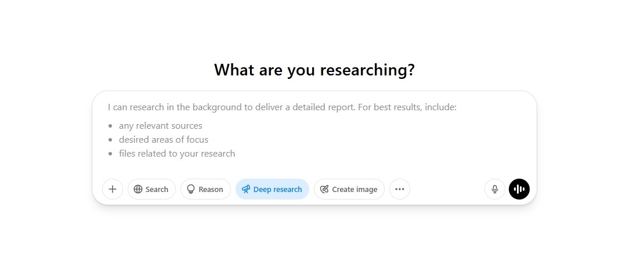Click the globe icon in Search pill
This screenshot has height=279, width=644.
(138, 189)
